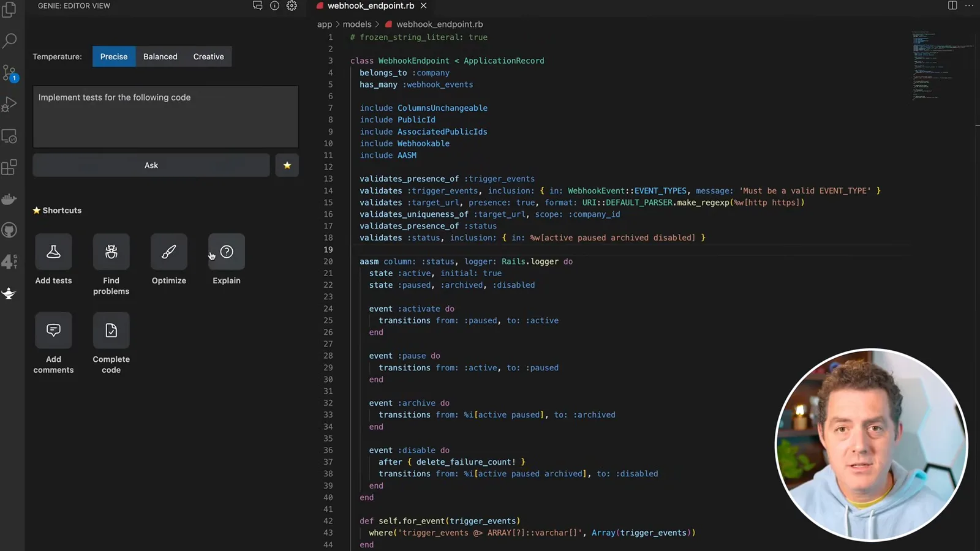Viewport: 980px width, 551px height.
Task: Click the Complete code shortcut icon
Action: (111, 331)
